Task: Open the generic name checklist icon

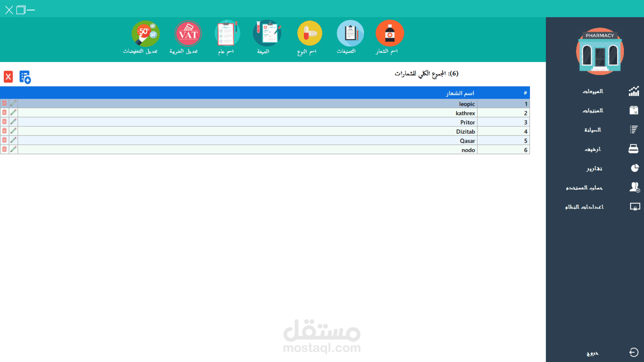Action: coord(227,34)
